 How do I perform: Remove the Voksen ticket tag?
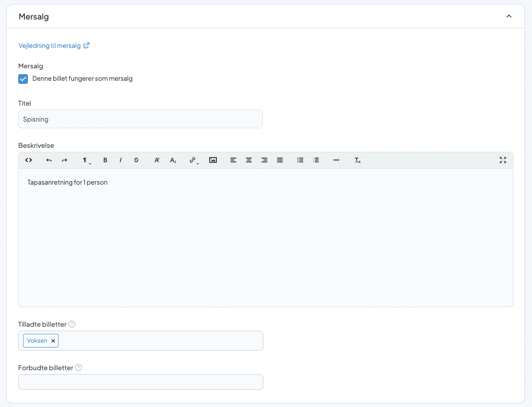tap(53, 341)
